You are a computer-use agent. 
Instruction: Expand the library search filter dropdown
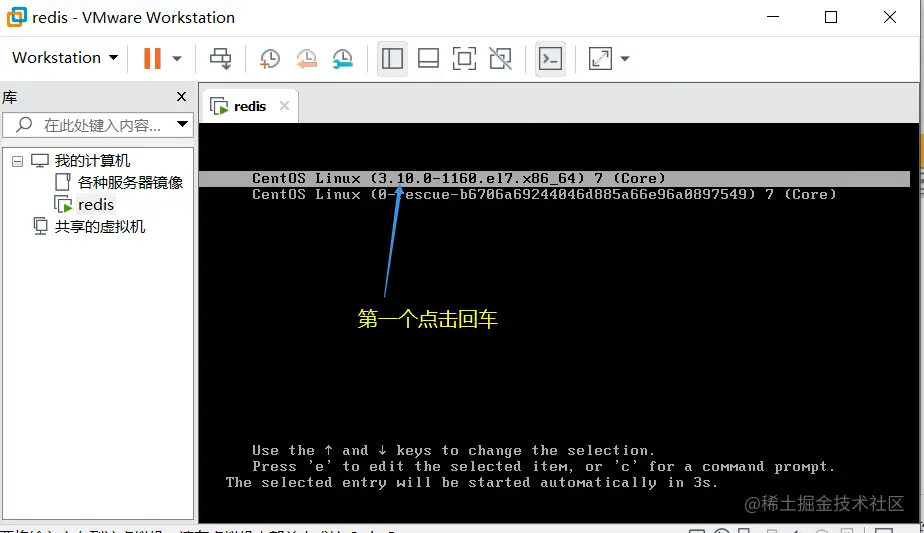183,124
